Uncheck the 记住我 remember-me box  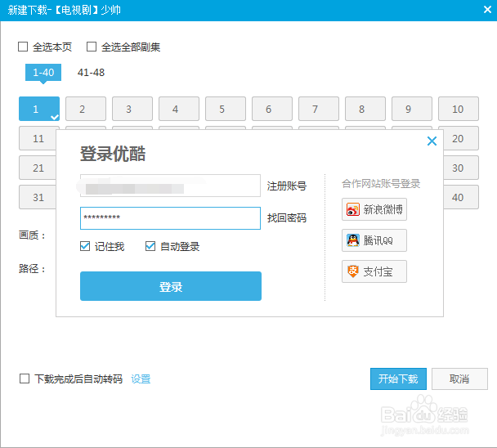85,246
